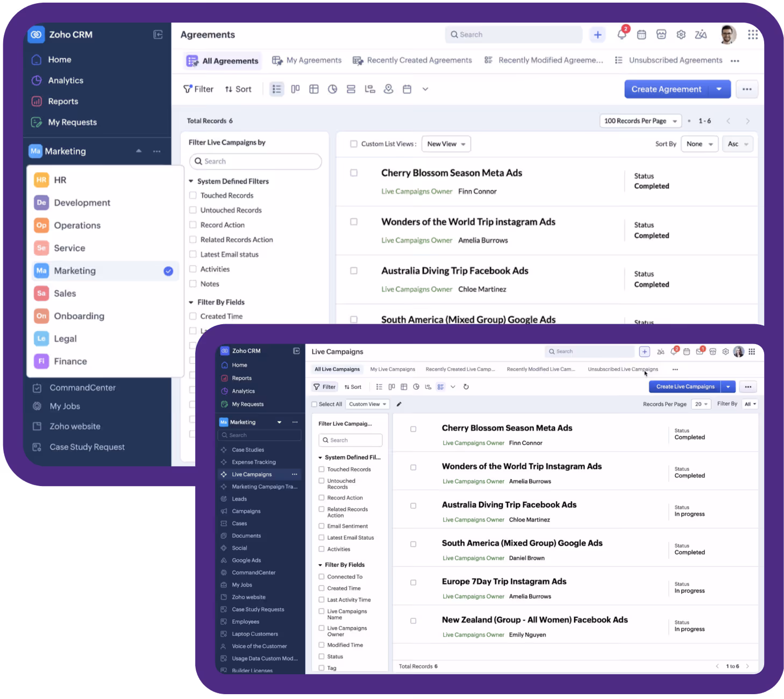
Task: Open calendar icon in Agreements top bar
Action: click(x=642, y=34)
